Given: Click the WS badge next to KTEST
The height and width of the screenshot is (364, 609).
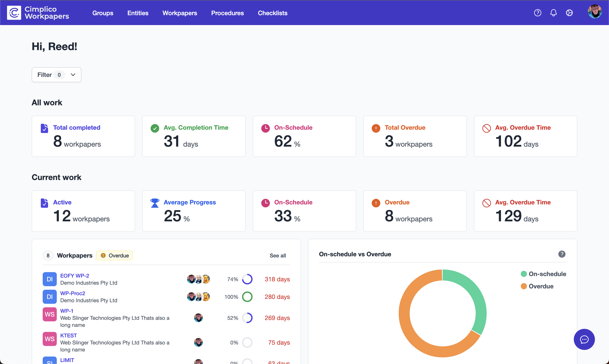Looking at the screenshot, I should tap(50, 339).
